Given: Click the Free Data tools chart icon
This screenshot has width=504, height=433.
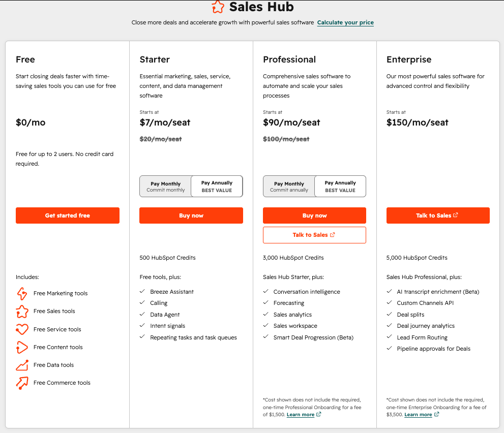Looking at the screenshot, I should pos(22,365).
